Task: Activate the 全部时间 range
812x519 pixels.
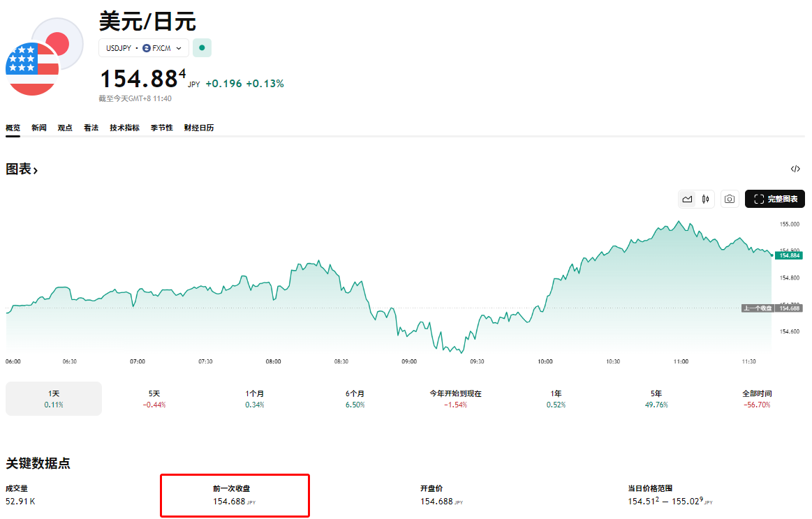Action: click(755, 398)
